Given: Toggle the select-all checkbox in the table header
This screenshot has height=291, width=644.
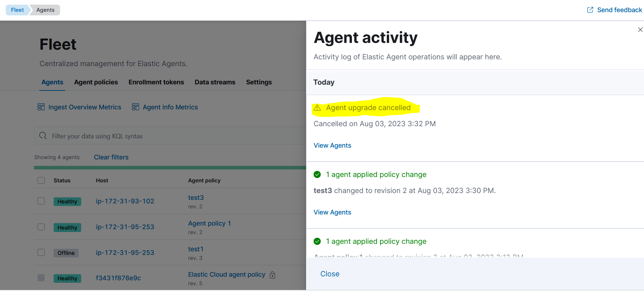Looking at the screenshot, I should pos(41,180).
